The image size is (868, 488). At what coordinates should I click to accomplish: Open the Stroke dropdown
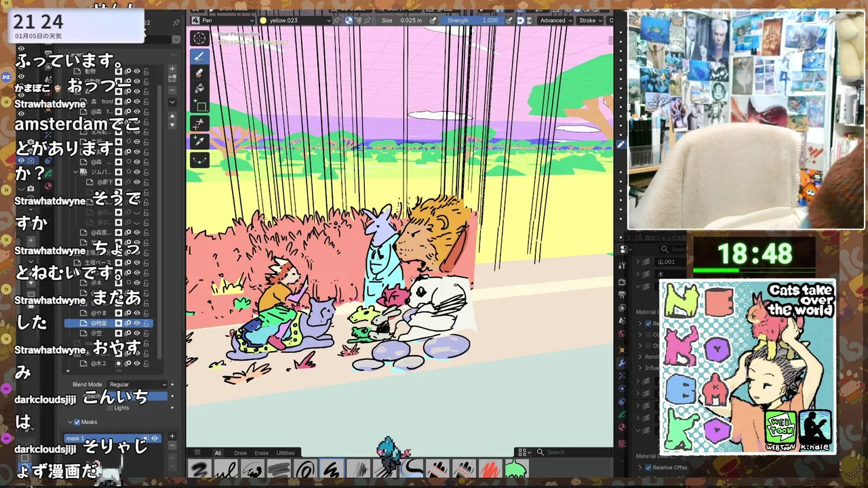click(590, 20)
